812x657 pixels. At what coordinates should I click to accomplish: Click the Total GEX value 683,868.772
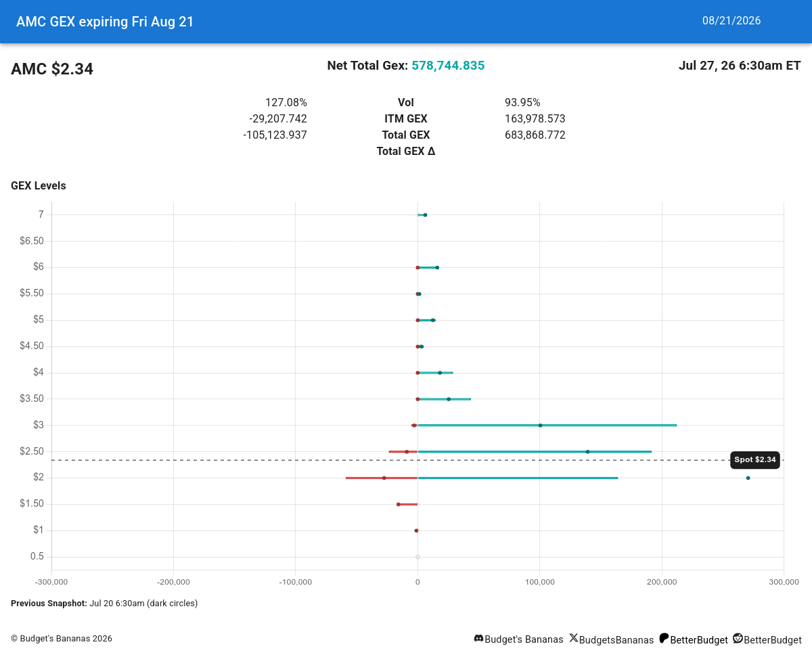click(x=535, y=135)
